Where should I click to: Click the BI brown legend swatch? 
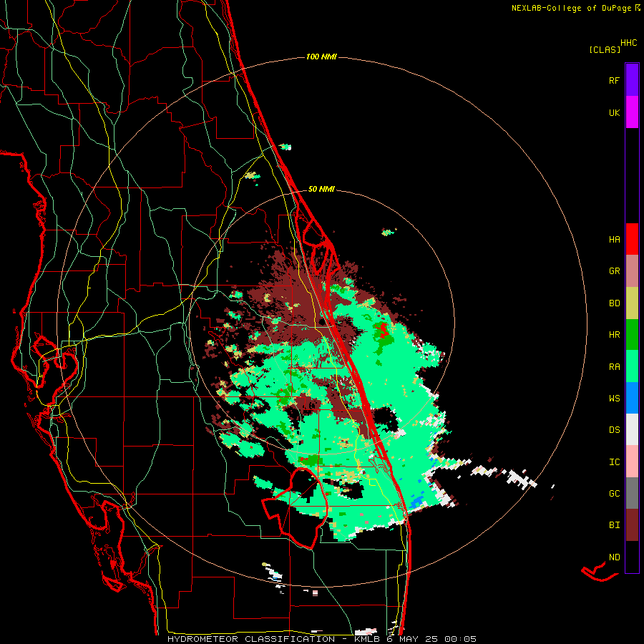click(x=632, y=525)
